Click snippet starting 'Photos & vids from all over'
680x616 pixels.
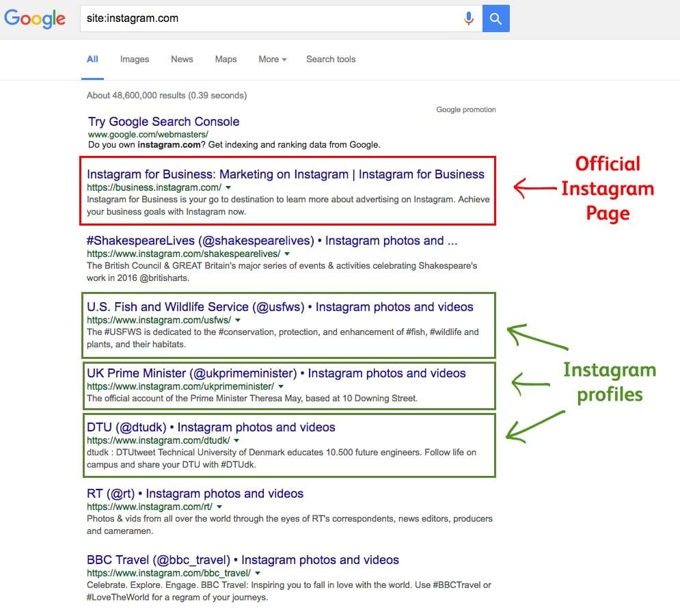(x=290, y=524)
